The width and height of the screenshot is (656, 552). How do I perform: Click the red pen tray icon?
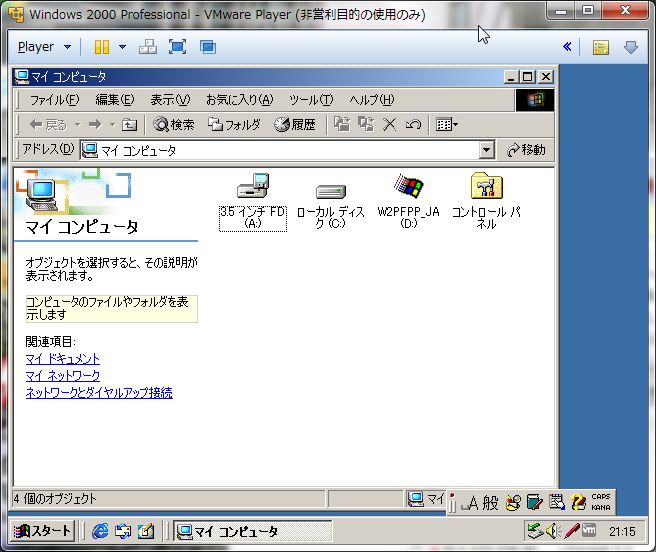pyautogui.click(x=571, y=531)
